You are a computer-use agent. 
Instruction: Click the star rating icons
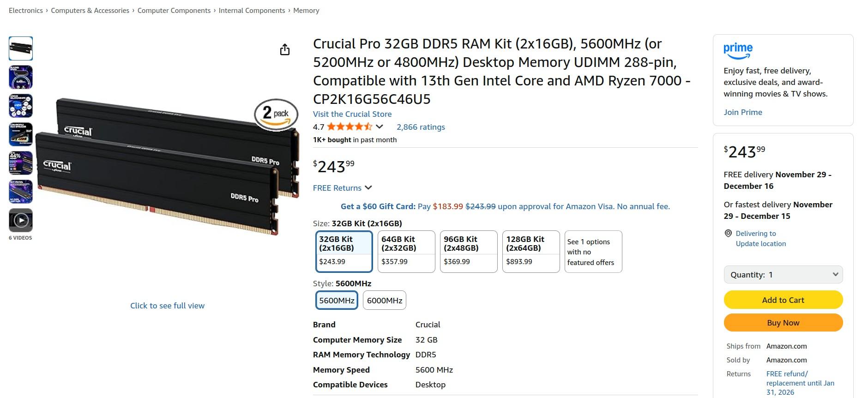pyautogui.click(x=349, y=127)
